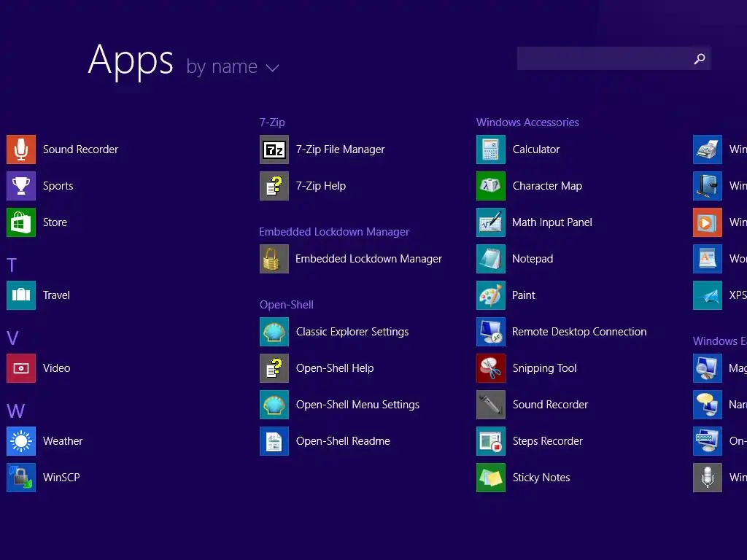Open the fax and scan icon

click(708, 149)
